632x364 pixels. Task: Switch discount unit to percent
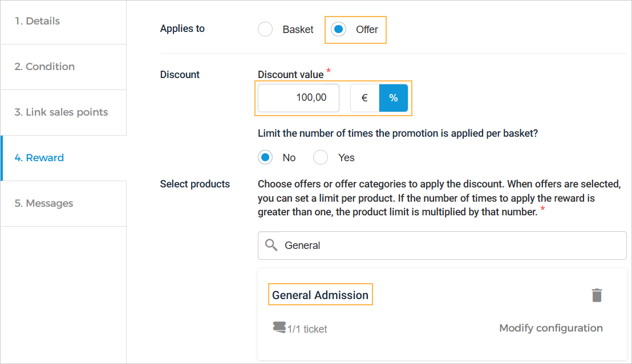(394, 98)
